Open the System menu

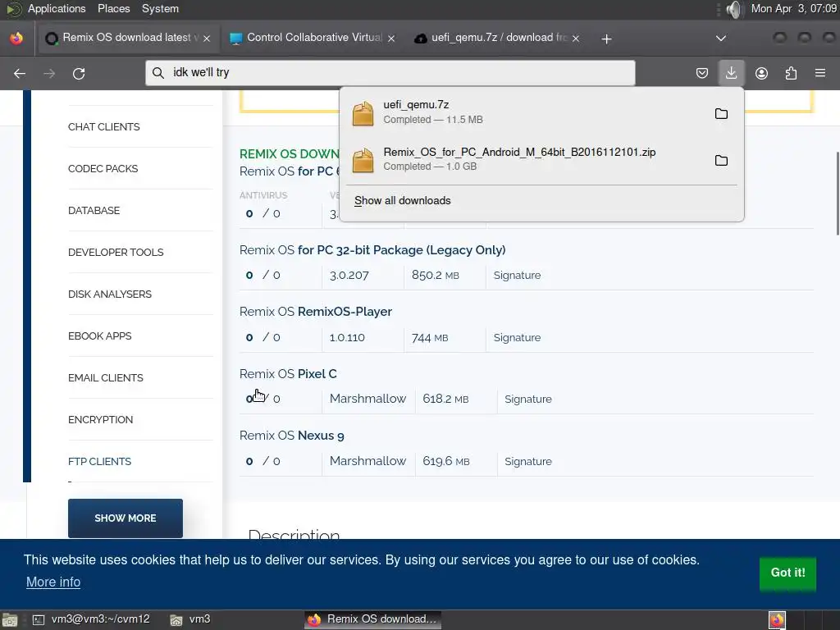tap(160, 8)
